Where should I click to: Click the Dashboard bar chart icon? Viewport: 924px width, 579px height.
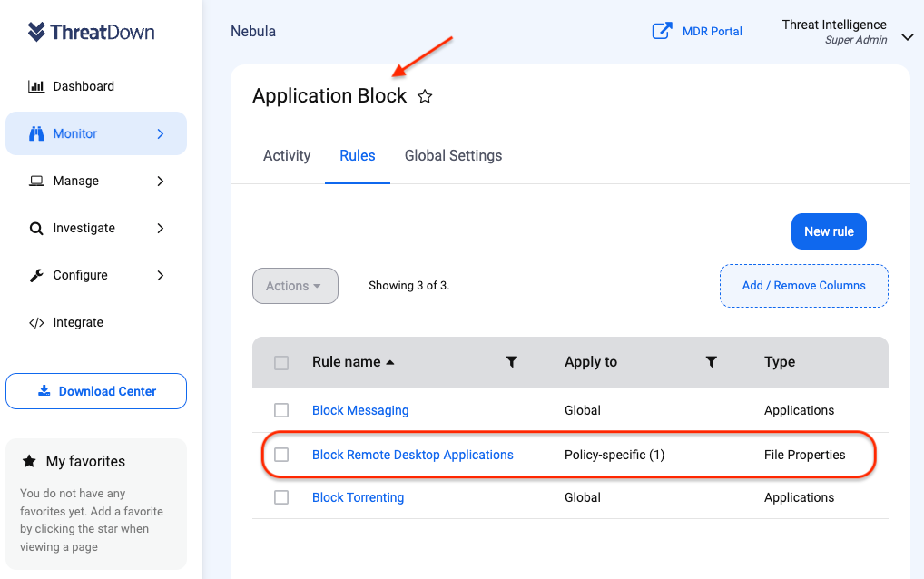point(36,86)
